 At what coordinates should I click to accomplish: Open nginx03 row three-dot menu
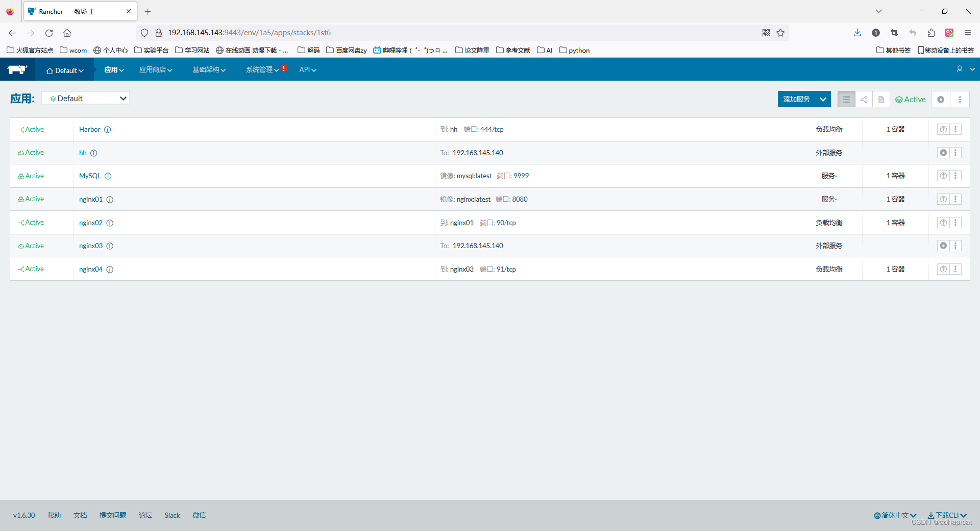[x=955, y=246]
